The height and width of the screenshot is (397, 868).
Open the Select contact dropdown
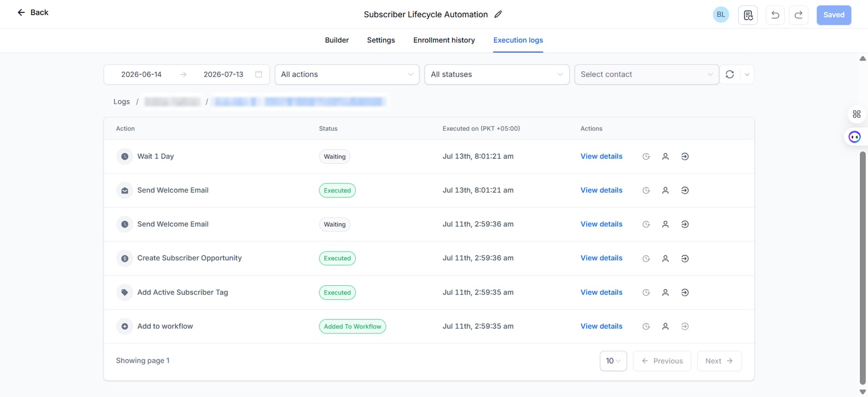647,74
